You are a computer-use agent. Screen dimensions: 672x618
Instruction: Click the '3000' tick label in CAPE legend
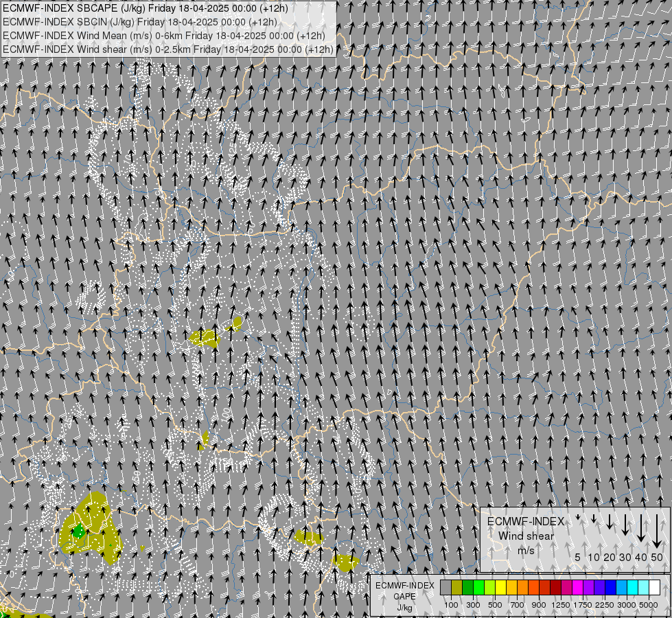(x=627, y=605)
